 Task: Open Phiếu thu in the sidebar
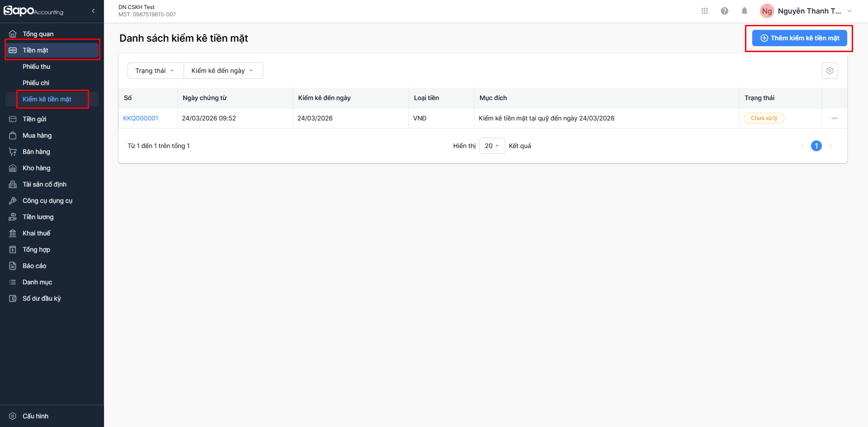pos(36,67)
